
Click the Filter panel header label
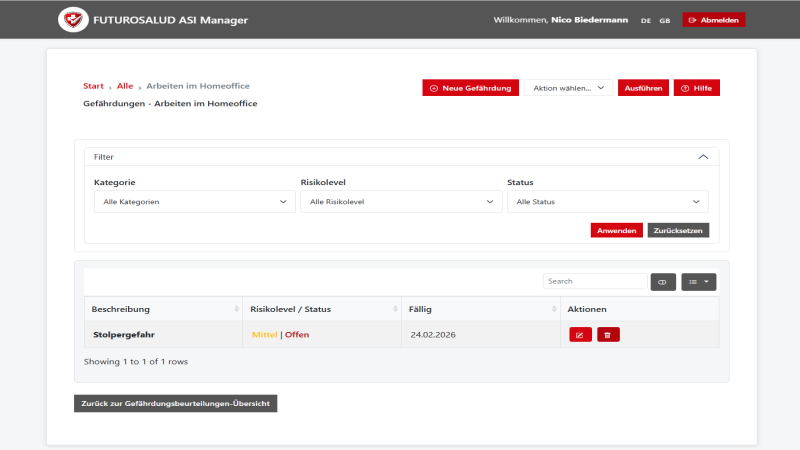(x=104, y=157)
